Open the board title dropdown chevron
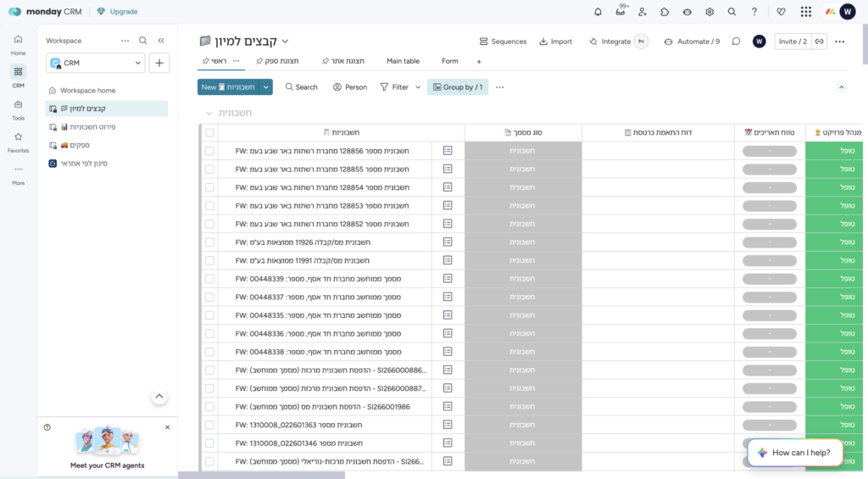 [285, 42]
